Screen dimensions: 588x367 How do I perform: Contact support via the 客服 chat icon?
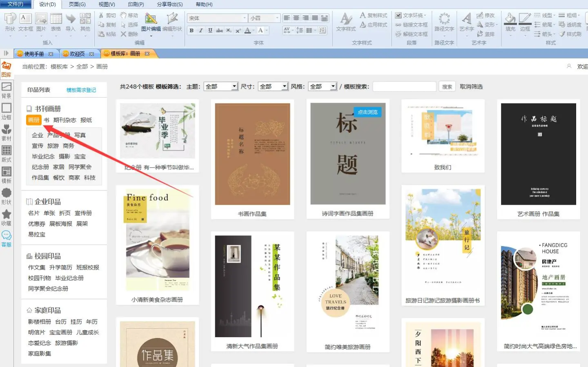pyautogui.click(x=7, y=239)
